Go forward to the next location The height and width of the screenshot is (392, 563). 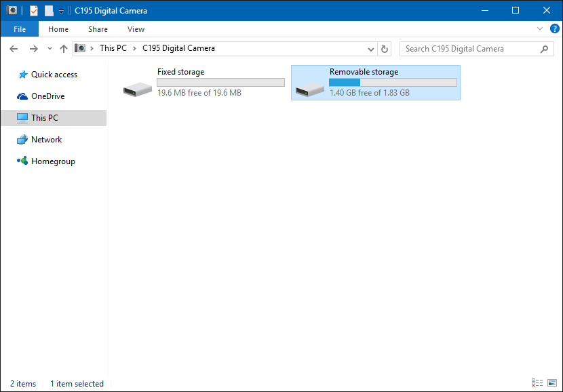click(34, 49)
